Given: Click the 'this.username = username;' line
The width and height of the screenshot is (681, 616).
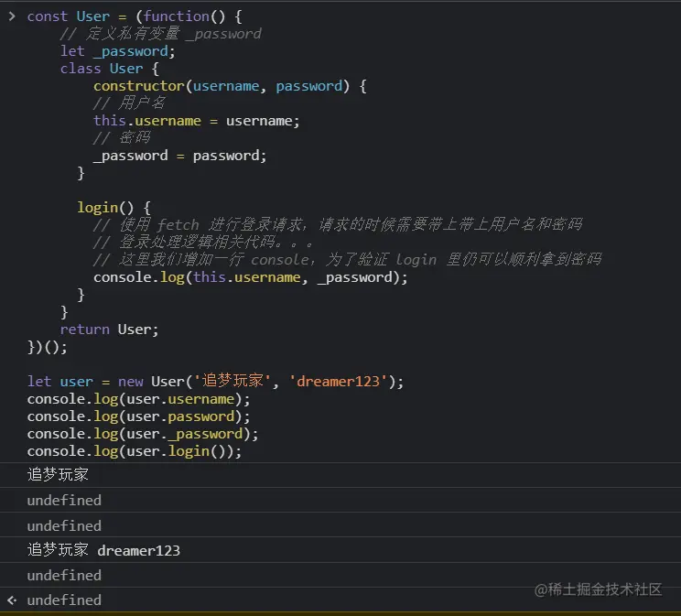Looking at the screenshot, I should point(197,121).
